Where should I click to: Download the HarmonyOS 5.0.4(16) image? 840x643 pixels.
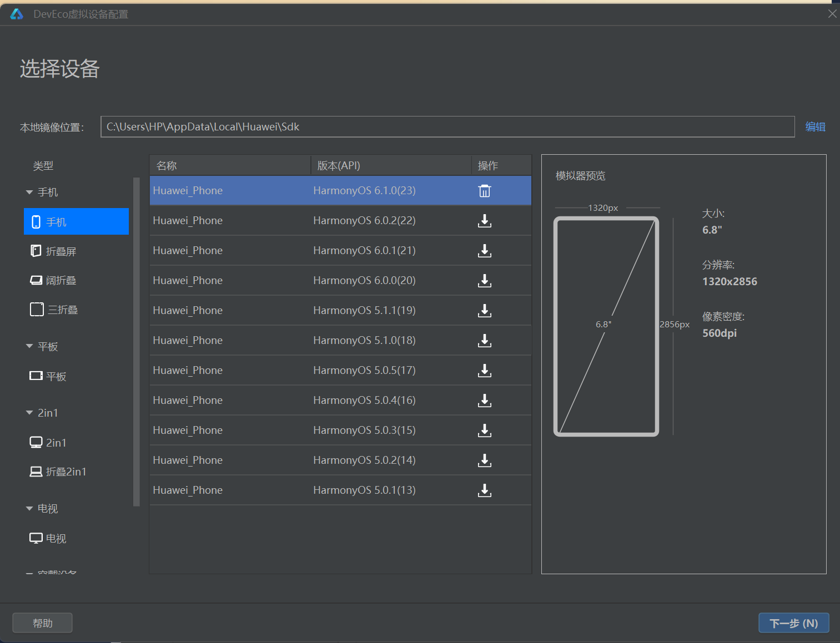485,401
